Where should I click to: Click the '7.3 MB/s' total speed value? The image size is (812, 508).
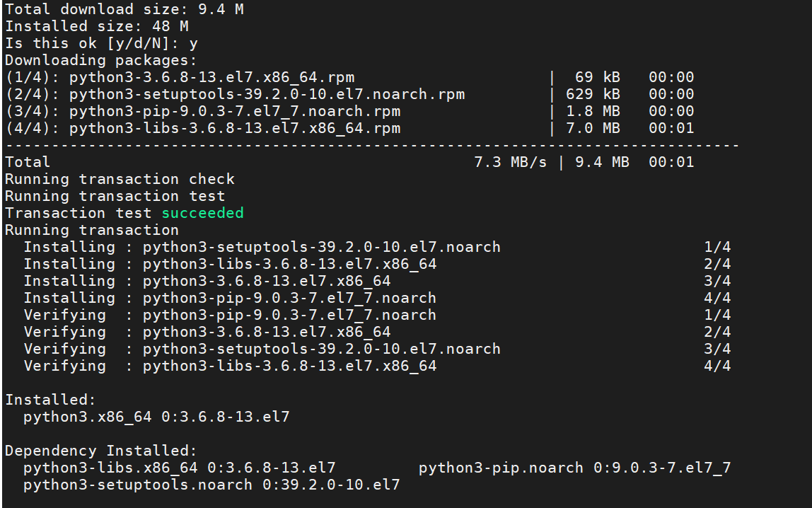point(510,162)
